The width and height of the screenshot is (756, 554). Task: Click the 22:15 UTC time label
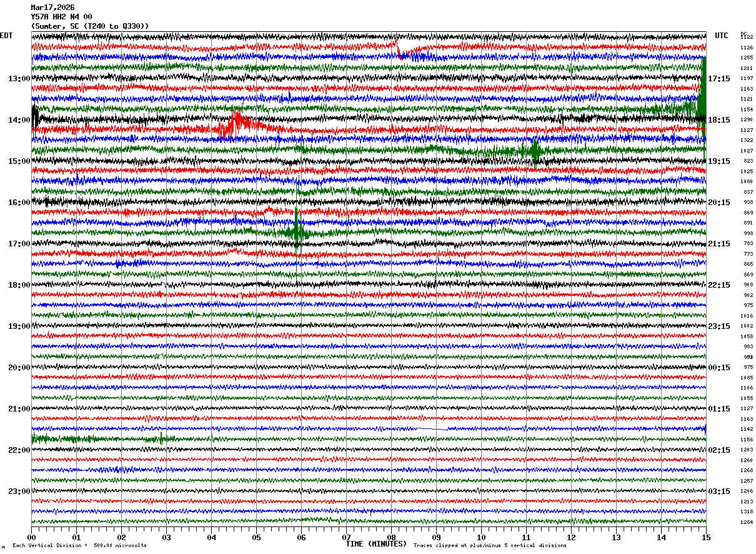719,285
